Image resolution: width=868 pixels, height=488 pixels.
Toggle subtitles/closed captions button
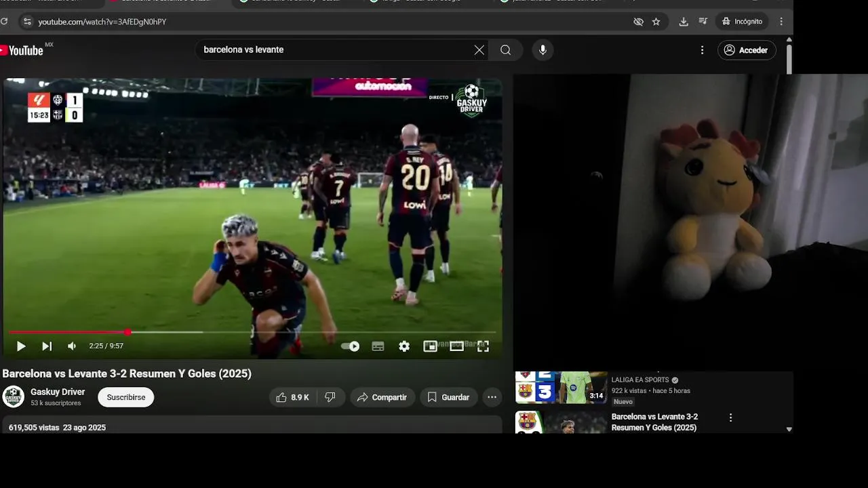[x=378, y=346]
